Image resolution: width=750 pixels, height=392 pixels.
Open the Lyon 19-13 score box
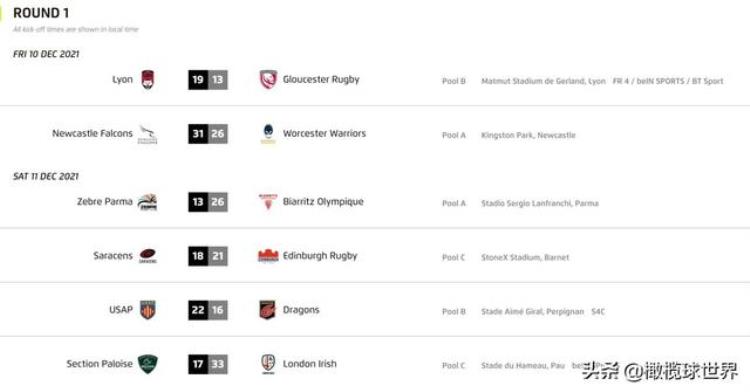[x=208, y=80]
